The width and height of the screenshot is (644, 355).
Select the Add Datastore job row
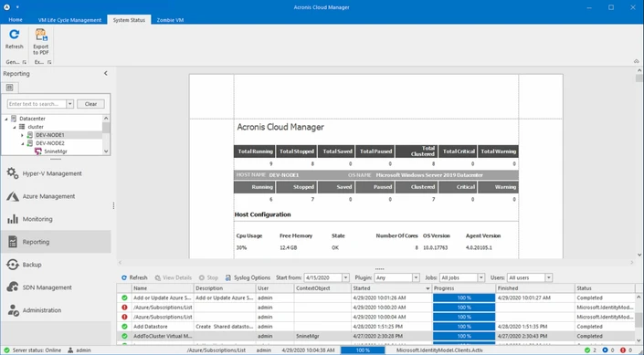[375, 327]
